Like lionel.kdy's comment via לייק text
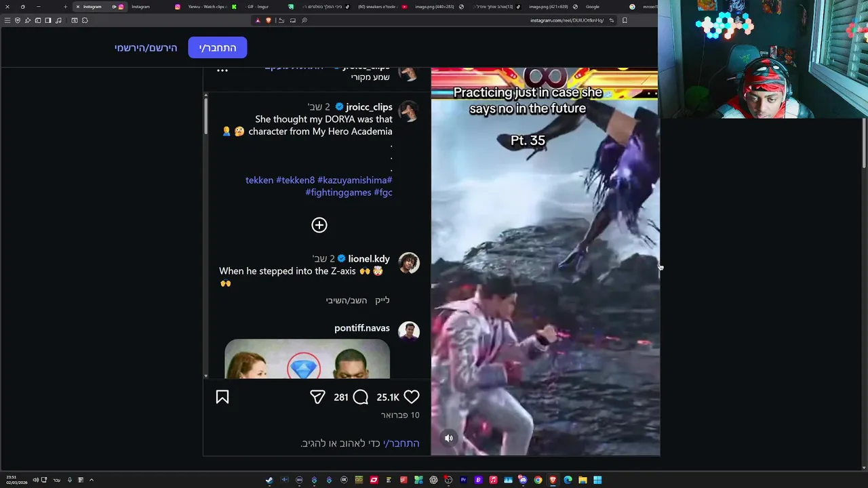The height and width of the screenshot is (488, 868). pyautogui.click(x=382, y=300)
